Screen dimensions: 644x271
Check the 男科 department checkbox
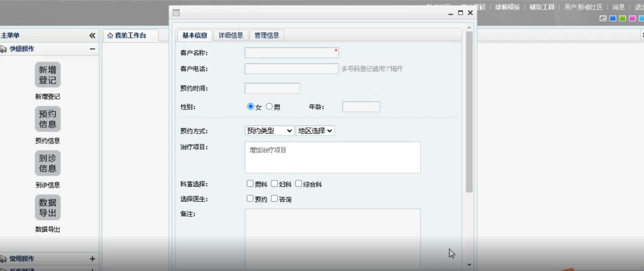click(250, 184)
